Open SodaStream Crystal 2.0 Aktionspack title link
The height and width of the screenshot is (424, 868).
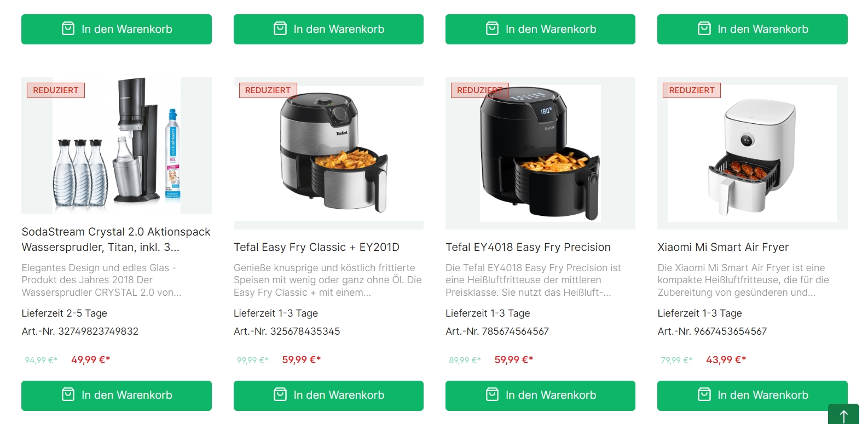coord(116,239)
